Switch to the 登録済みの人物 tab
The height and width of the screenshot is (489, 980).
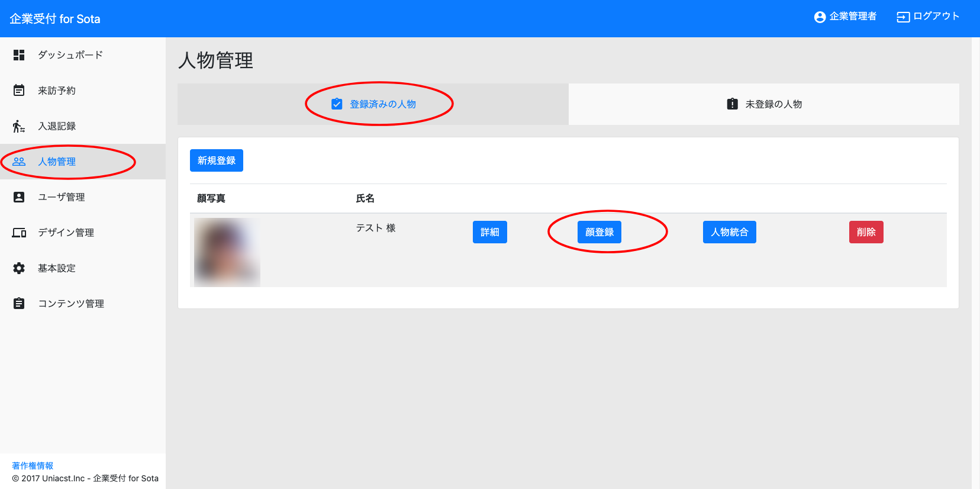373,104
